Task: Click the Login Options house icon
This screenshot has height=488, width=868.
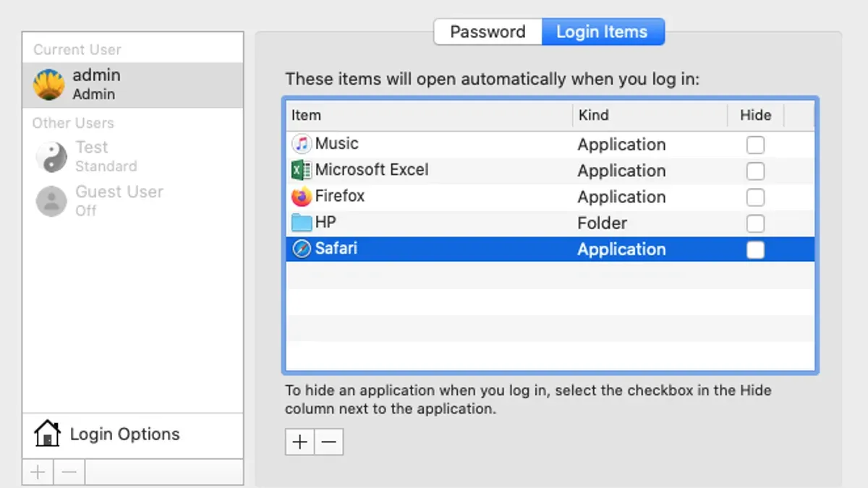Action: point(48,434)
